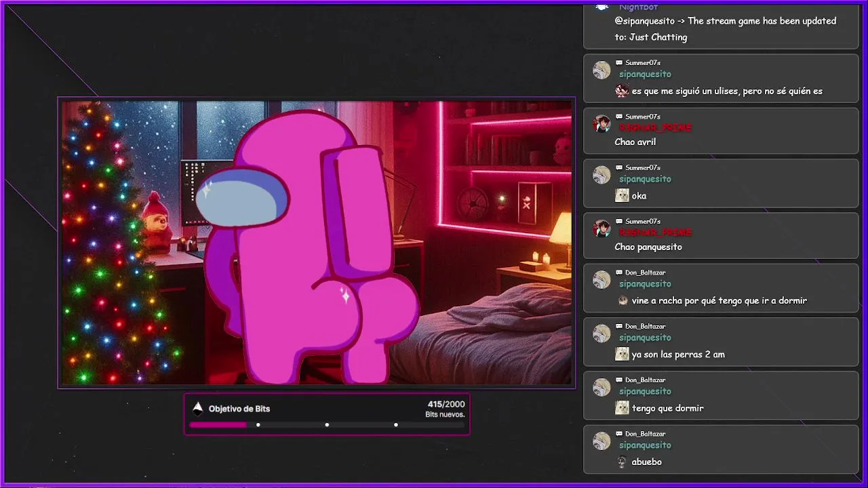Click the reply bubble icon on the 'ulises' message
This screenshot has height=488, width=868.
619,62
